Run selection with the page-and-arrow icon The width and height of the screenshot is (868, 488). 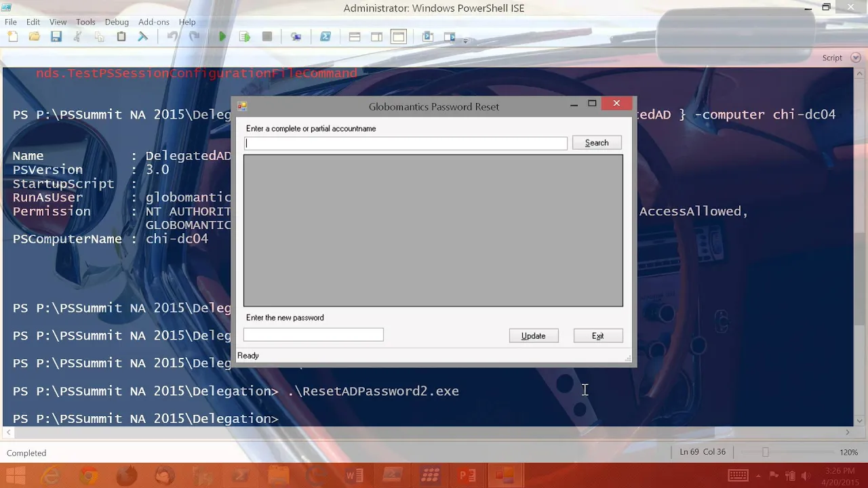tap(245, 37)
